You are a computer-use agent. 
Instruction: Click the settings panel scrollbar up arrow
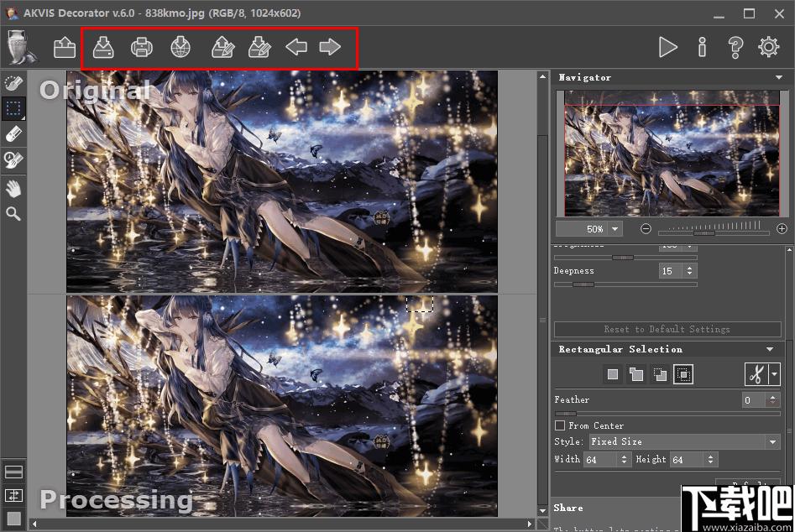click(789, 250)
